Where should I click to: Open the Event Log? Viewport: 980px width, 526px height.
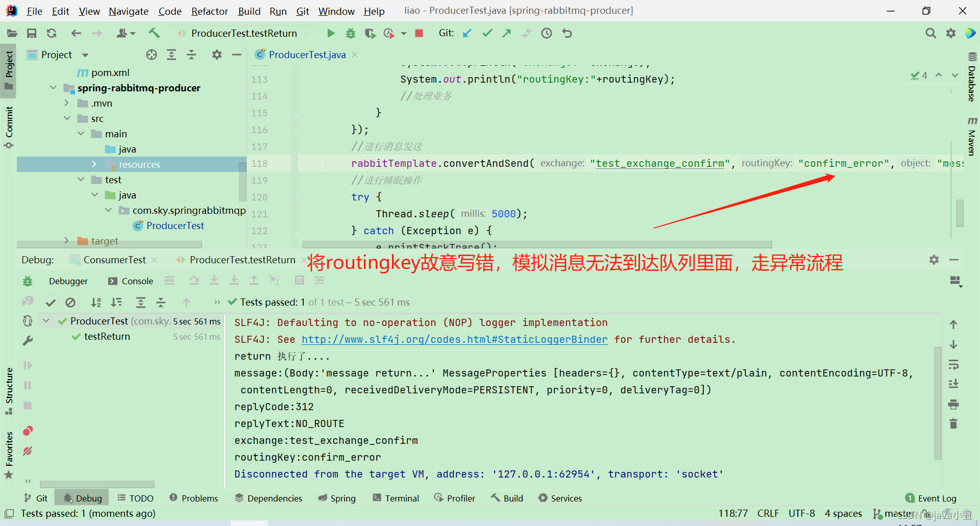click(x=931, y=498)
